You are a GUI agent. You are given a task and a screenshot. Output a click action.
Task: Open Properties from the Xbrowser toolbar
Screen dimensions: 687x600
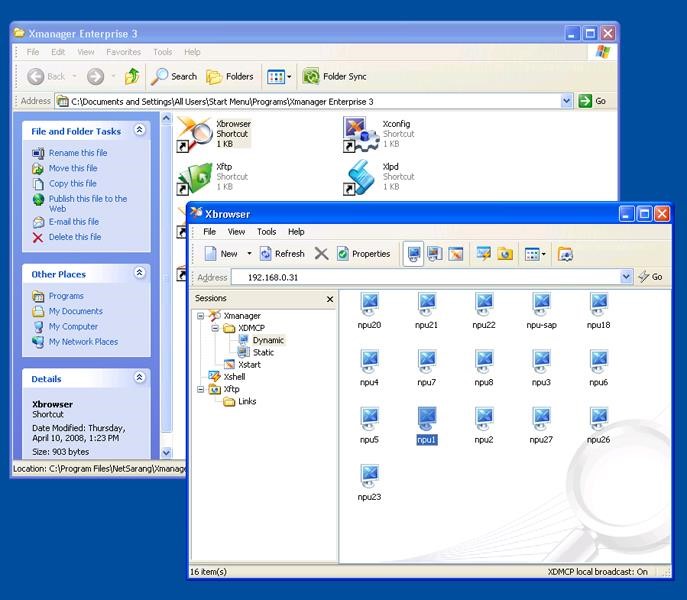(x=364, y=254)
